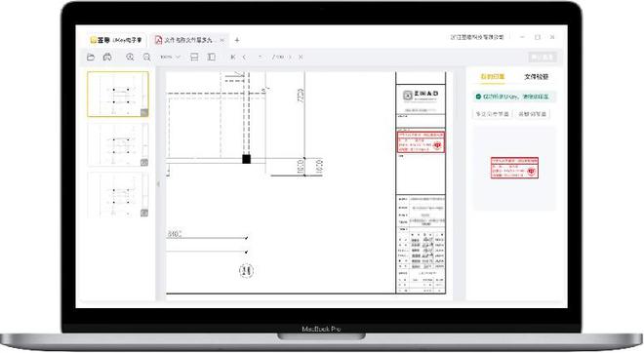Open the zoom percentage dropdown
This screenshot has height=353, width=644.
[x=170, y=58]
